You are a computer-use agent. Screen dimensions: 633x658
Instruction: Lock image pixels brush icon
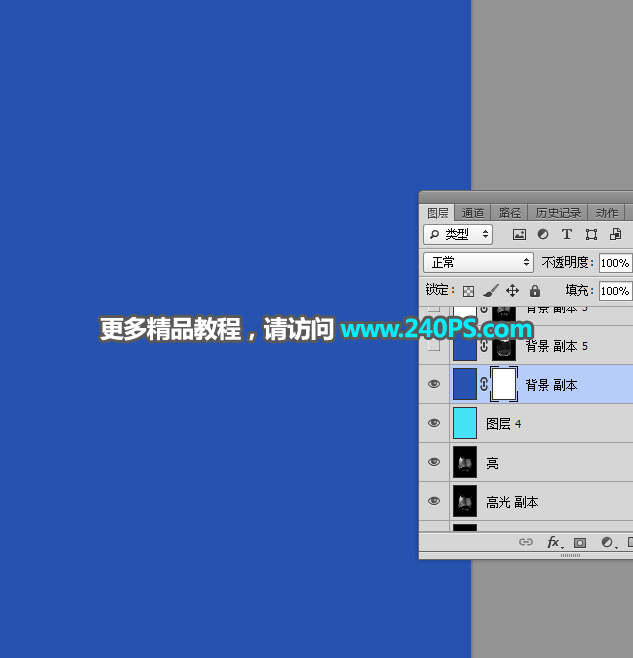point(491,290)
